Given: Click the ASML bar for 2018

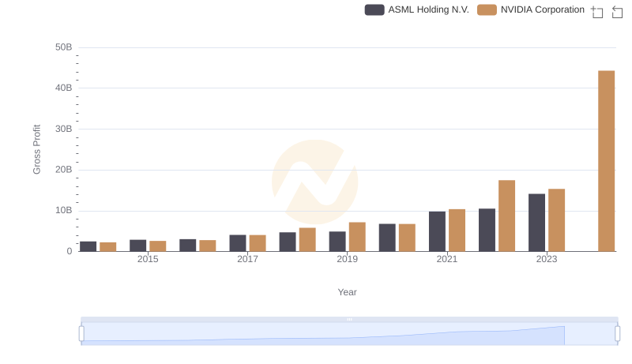Looking at the screenshot, I should point(288,242).
